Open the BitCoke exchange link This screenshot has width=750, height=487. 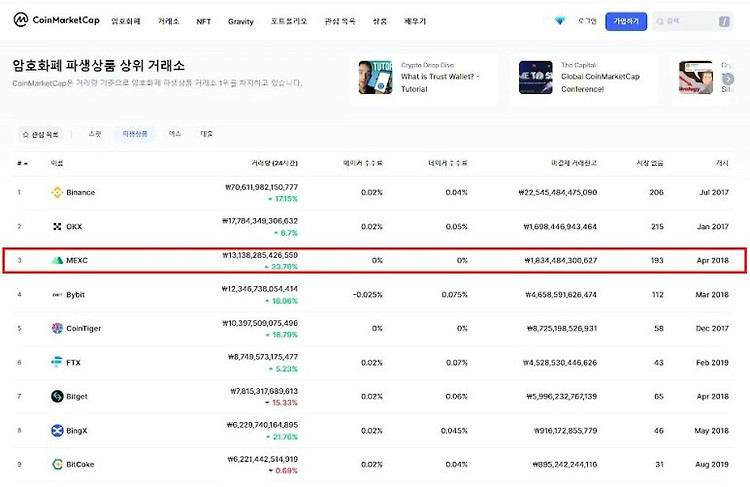[80, 465]
